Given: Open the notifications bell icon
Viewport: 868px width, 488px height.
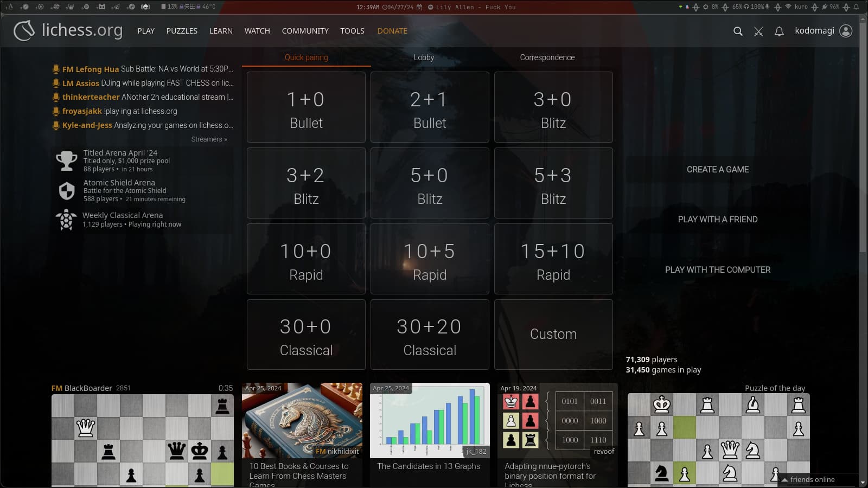Looking at the screenshot, I should click(x=779, y=31).
